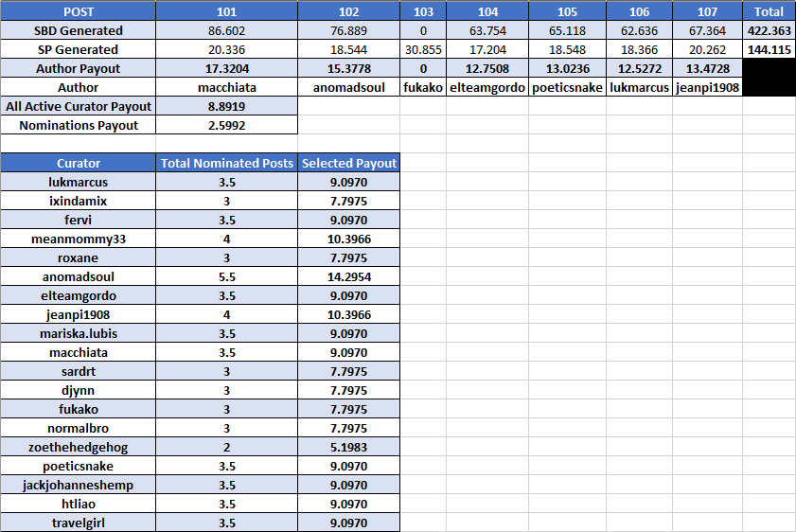Click SBD value 76.889
The height and width of the screenshot is (532, 796).
348,30
